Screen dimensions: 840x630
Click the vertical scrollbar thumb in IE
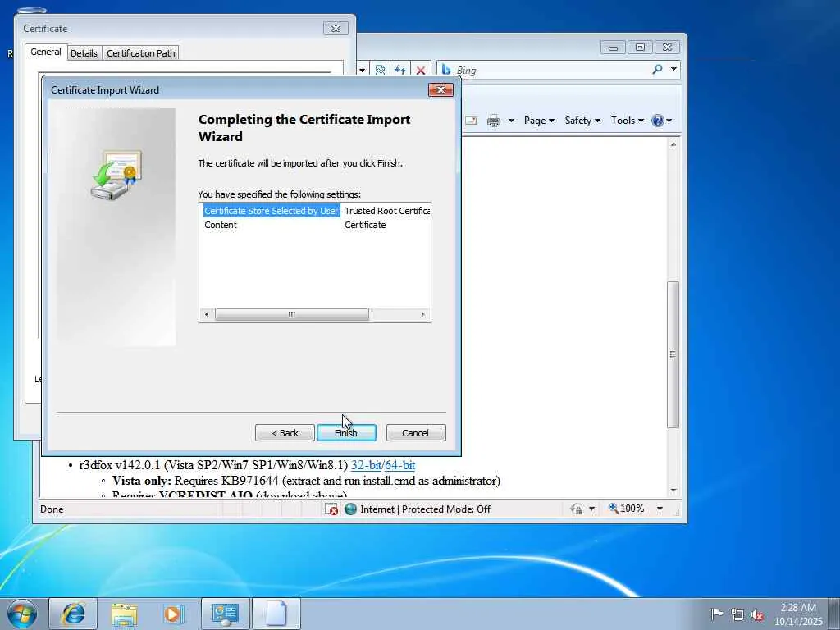673,354
